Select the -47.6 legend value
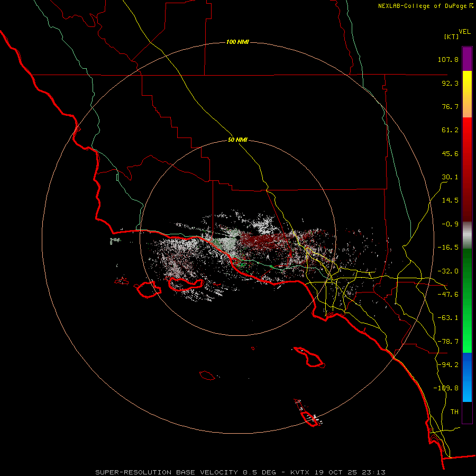The width and height of the screenshot is (476, 476). click(x=448, y=295)
